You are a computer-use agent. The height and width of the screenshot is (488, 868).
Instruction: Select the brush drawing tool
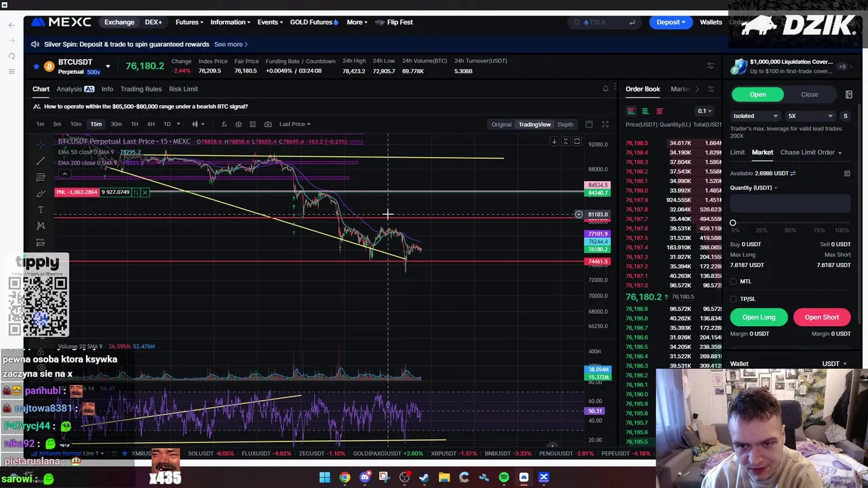pyautogui.click(x=41, y=193)
